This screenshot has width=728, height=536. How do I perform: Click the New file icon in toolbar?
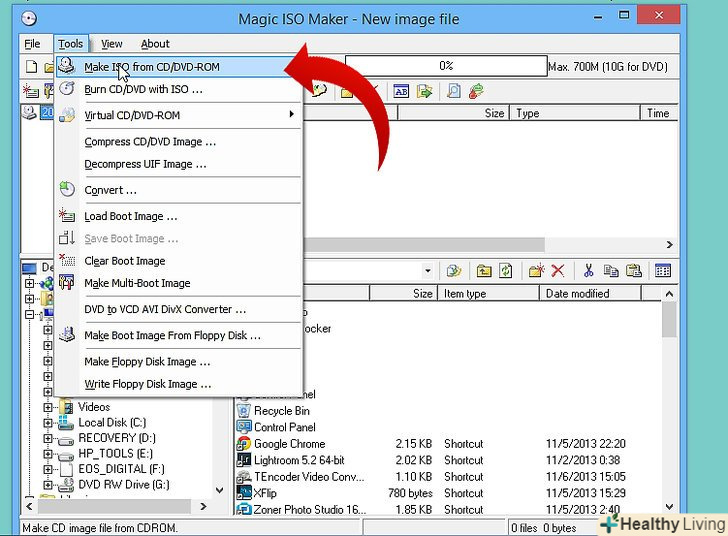point(31,67)
